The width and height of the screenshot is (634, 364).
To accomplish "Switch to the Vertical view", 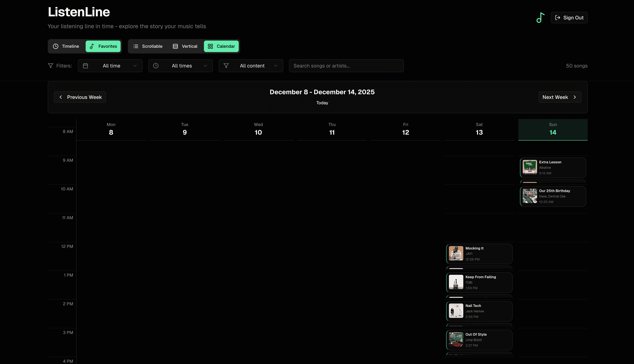I will coord(185,46).
